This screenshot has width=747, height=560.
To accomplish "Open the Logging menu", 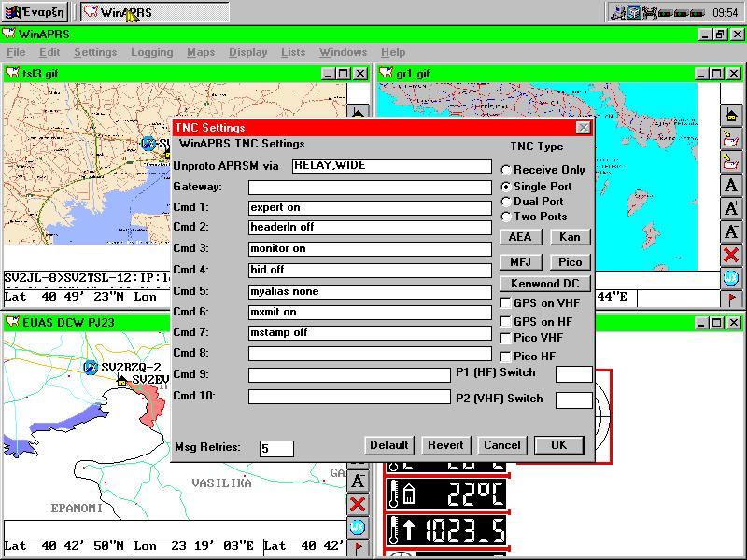I will click(x=152, y=52).
